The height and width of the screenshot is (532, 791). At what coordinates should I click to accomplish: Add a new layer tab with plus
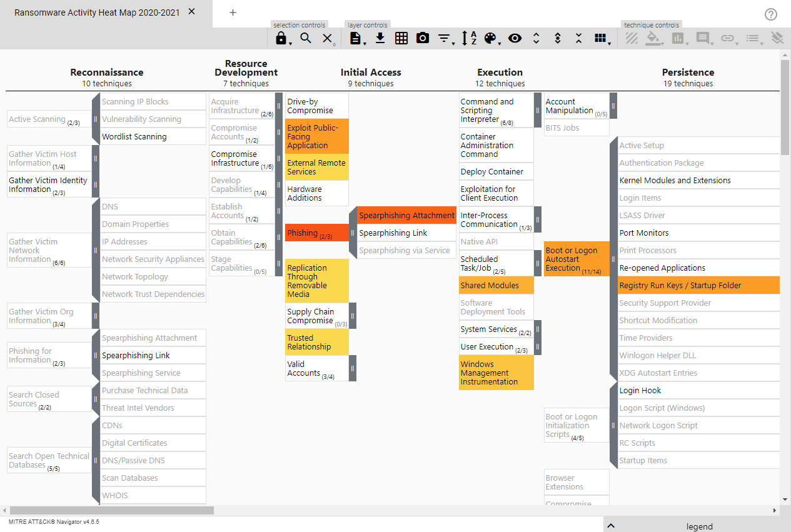click(x=233, y=13)
